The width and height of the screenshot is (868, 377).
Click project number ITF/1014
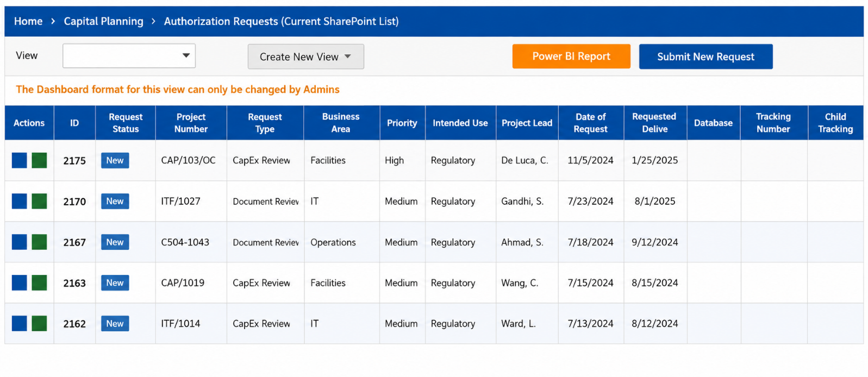pyautogui.click(x=180, y=324)
